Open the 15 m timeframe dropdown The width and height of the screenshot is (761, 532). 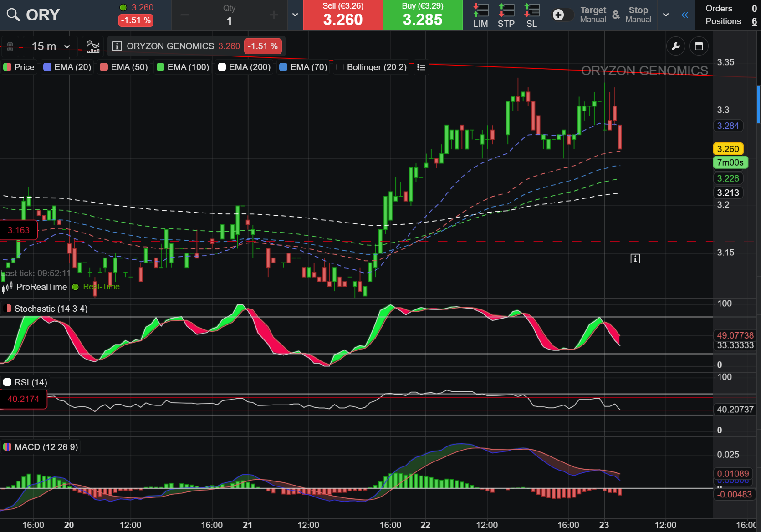point(51,46)
